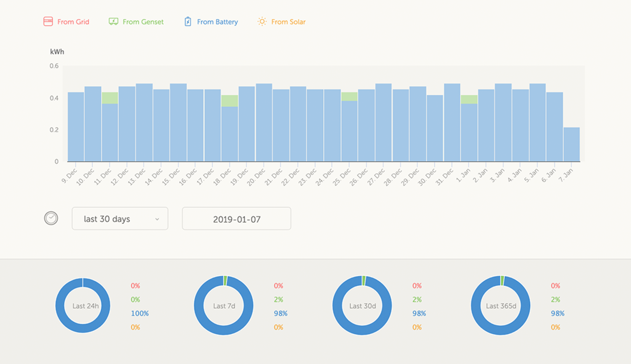
Task: Select the Last 24h donut chart
Action: [x=83, y=305]
